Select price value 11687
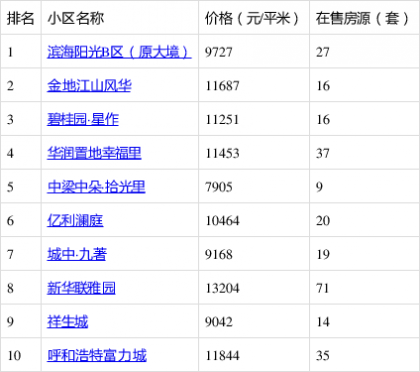The height and width of the screenshot is (372, 420). pyautogui.click(x=222, y=86)
